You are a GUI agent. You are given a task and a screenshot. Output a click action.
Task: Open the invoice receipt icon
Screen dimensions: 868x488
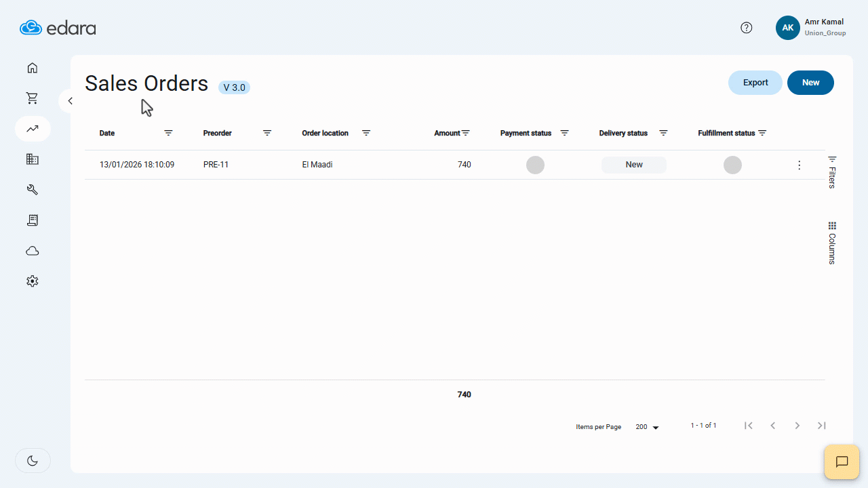pyautogui.click(x=32, y=220)
